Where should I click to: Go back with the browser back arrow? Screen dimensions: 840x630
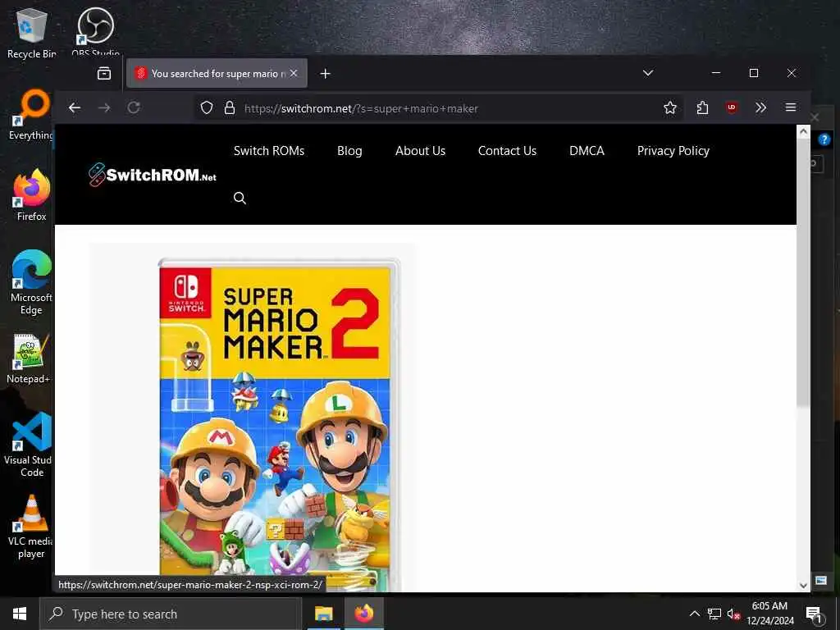(75, 107)
